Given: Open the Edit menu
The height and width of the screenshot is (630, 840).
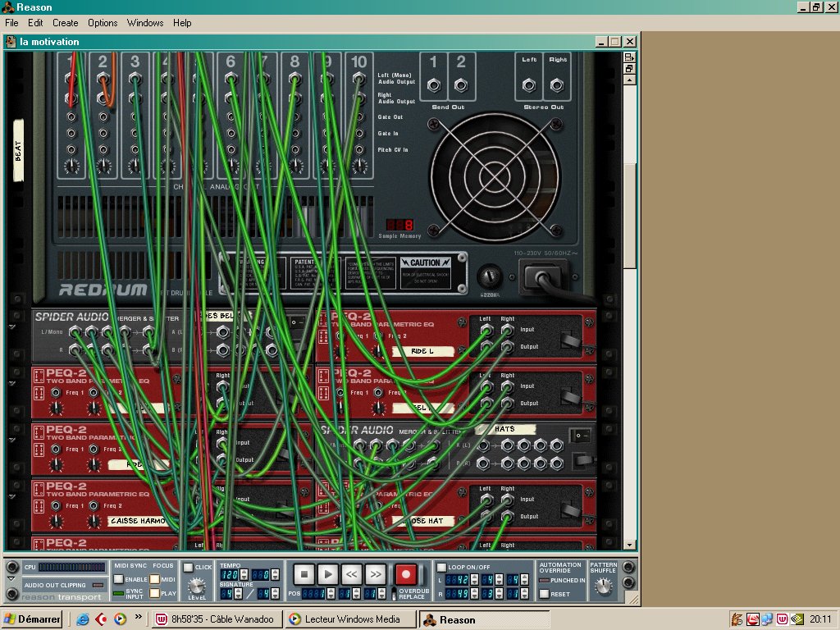Looking at the screenshot, I should click(35, 23).
